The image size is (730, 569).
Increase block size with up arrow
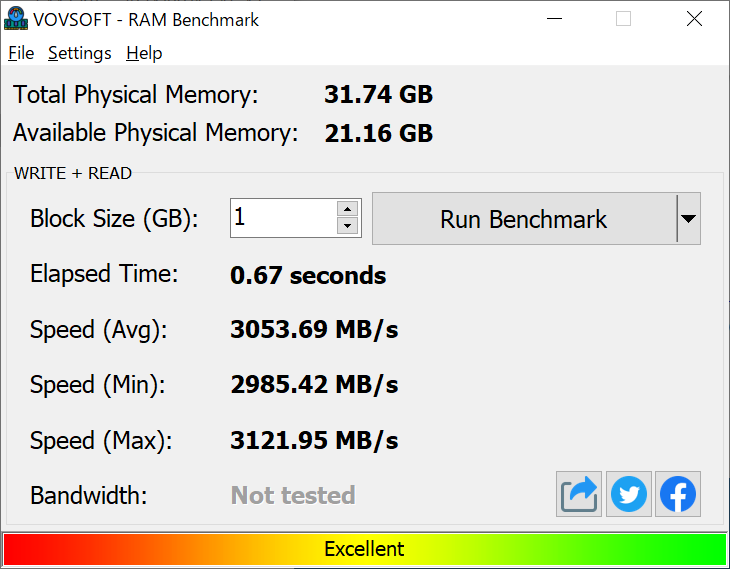click(347, 209)
